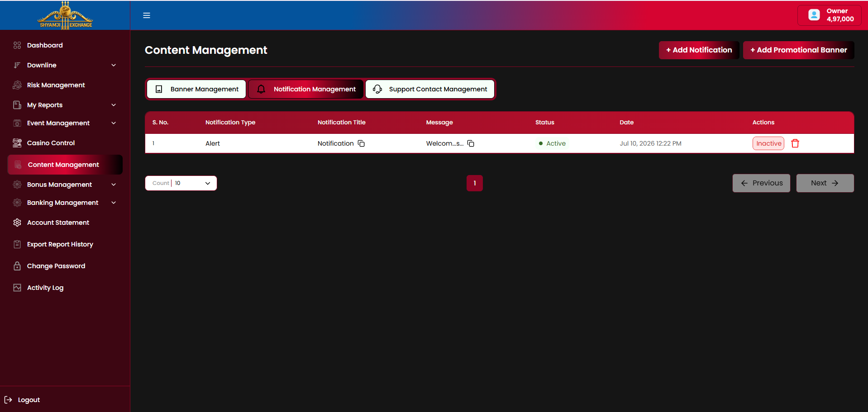Switch to Support Contact Management tab

pyautogui.click(x=430, y=89)
